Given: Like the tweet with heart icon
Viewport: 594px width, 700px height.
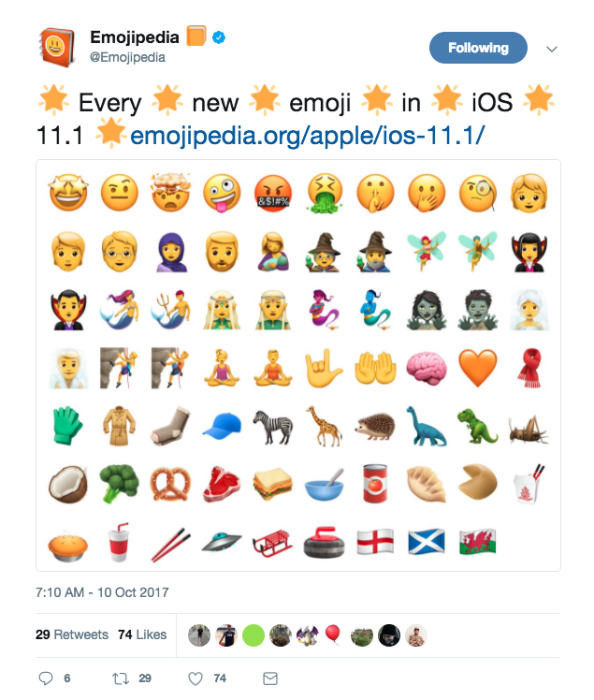Looking at the screenshot, I should click(x=196, y=678).
